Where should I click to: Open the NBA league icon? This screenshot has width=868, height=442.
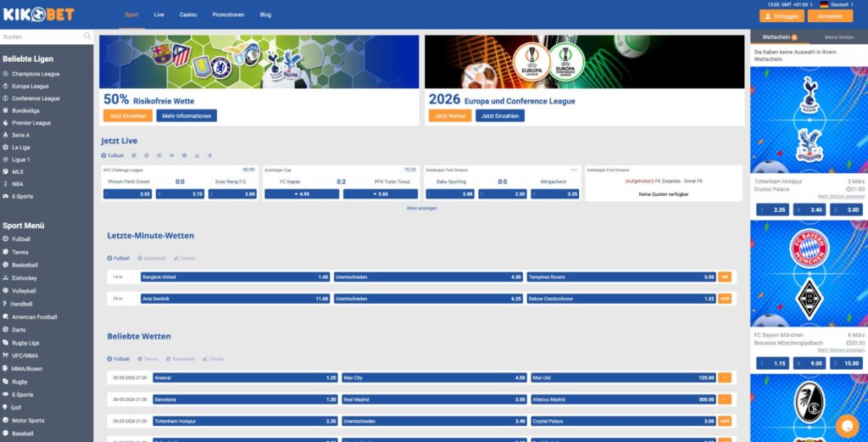[x=6, y=184]
